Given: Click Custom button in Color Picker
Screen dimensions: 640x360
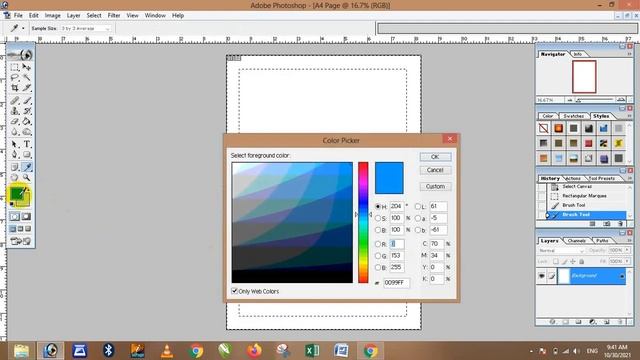Looking at the screenshot, I should point(435,186).
